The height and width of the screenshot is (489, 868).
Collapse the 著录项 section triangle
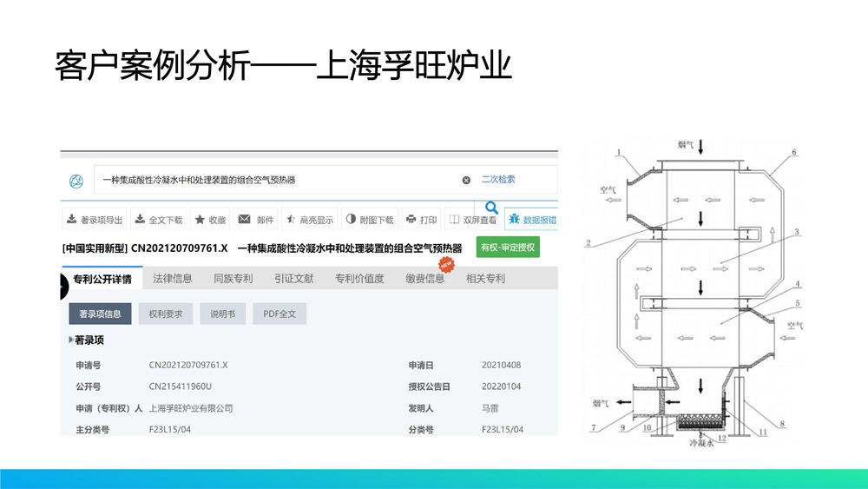point(70,340)
